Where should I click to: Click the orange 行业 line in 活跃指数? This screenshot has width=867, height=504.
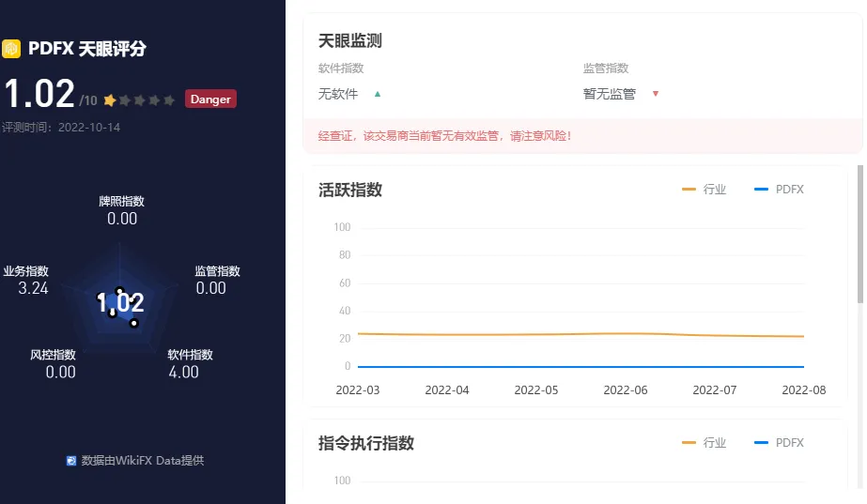[x=581, y=334]
